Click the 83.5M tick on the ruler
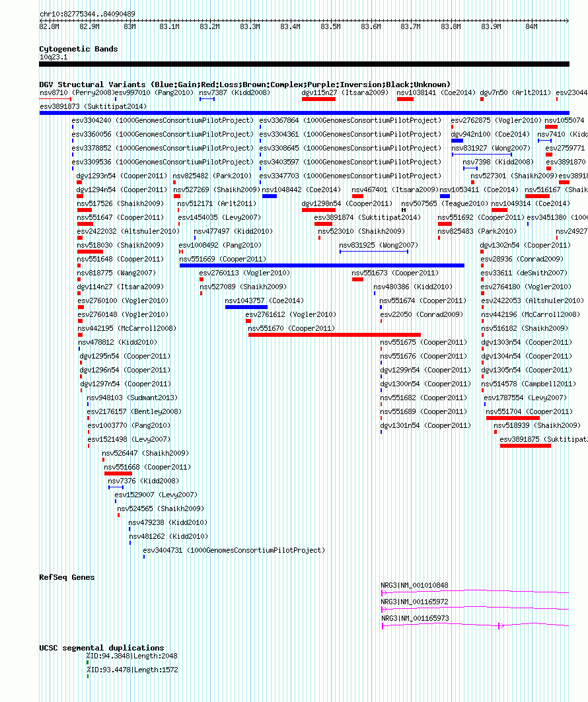588x702 pixels. click(x=330, y=26)
